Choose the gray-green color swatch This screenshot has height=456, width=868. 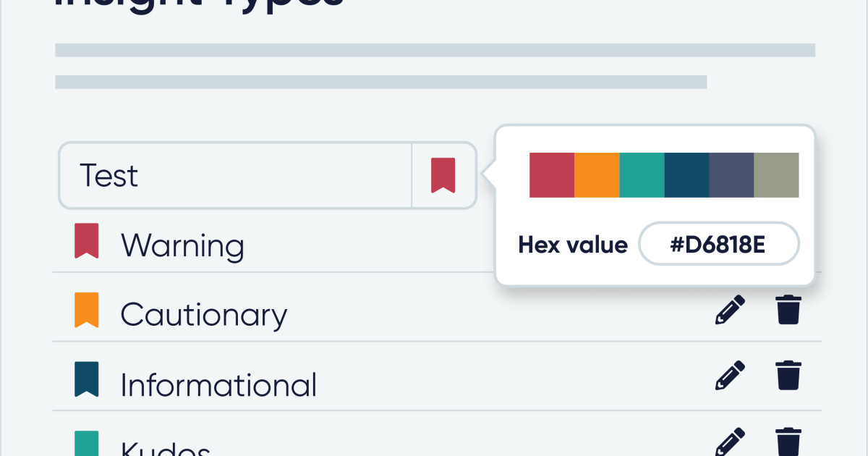776,175
